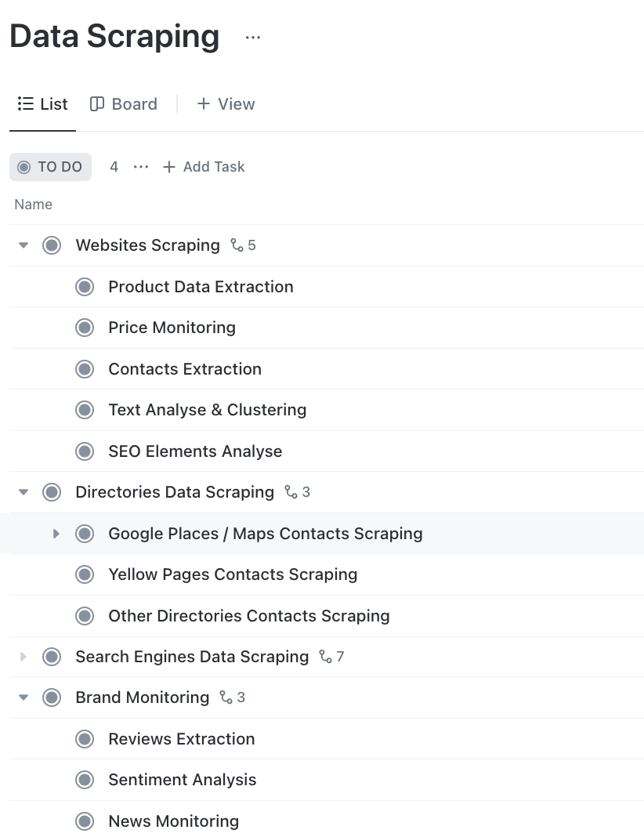Toggle the status circle of SEO Elements Analyse
The image size is (644, 837).
point(84,451)
